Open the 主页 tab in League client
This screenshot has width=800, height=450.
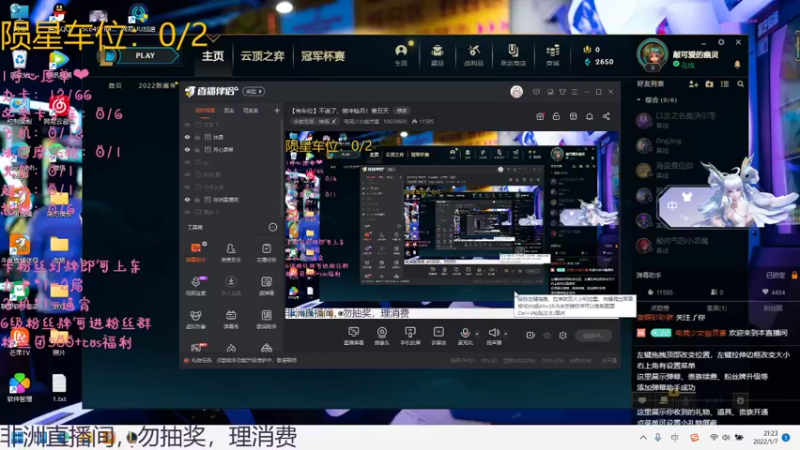coord(213,56)
